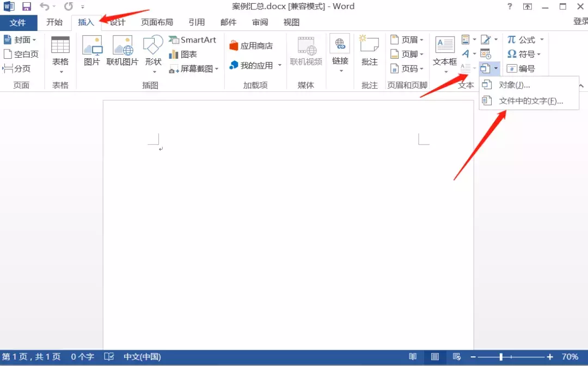The width and height of the screenshot is (588, 366).
Task: Choose 文件中的文字(F)... menu entry
Action: pos(529,101)
